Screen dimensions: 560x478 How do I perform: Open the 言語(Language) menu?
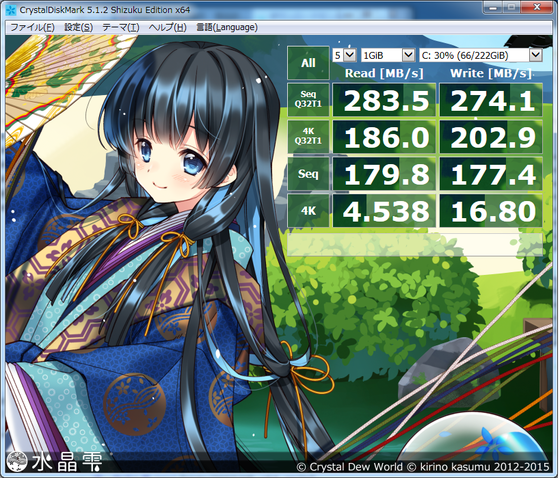(227, 27)
